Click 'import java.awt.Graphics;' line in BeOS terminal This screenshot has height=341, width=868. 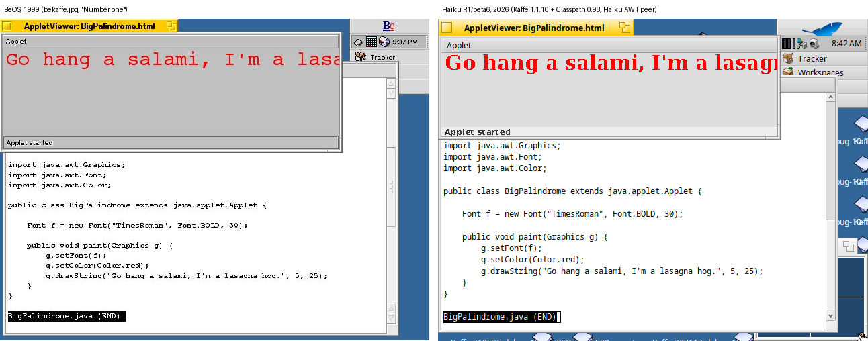click(67, 164)
